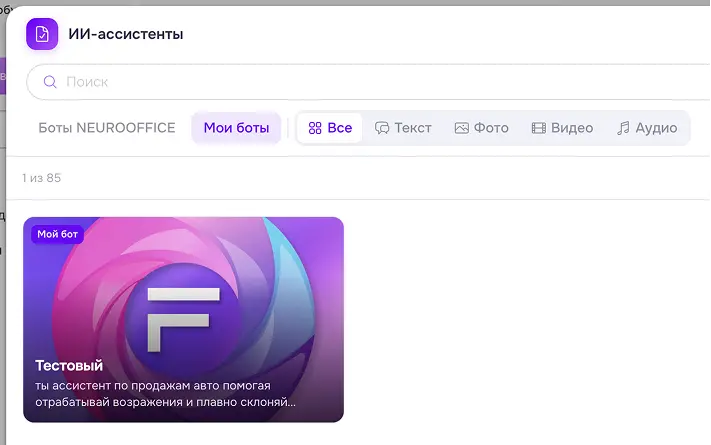The width and height of the screenshot is (711, 445).
Task: Click the Тестовый bot description text
Action: click(165, 394)
